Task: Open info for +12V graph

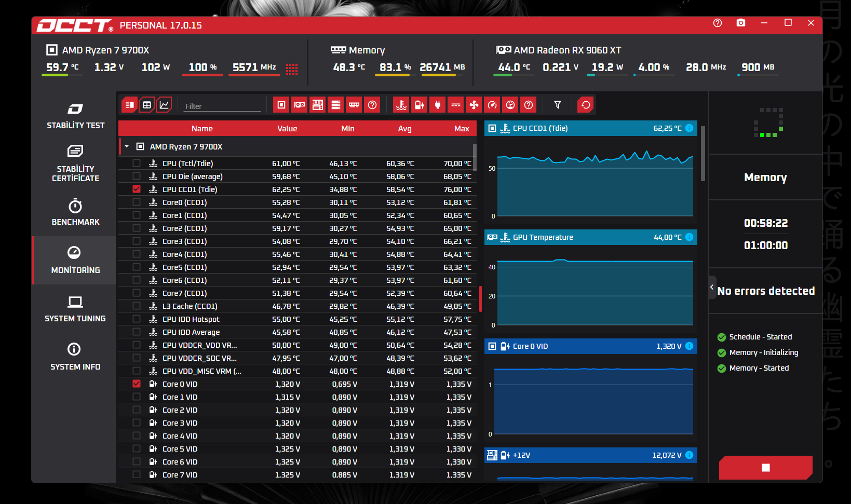Action: [690, 455]
